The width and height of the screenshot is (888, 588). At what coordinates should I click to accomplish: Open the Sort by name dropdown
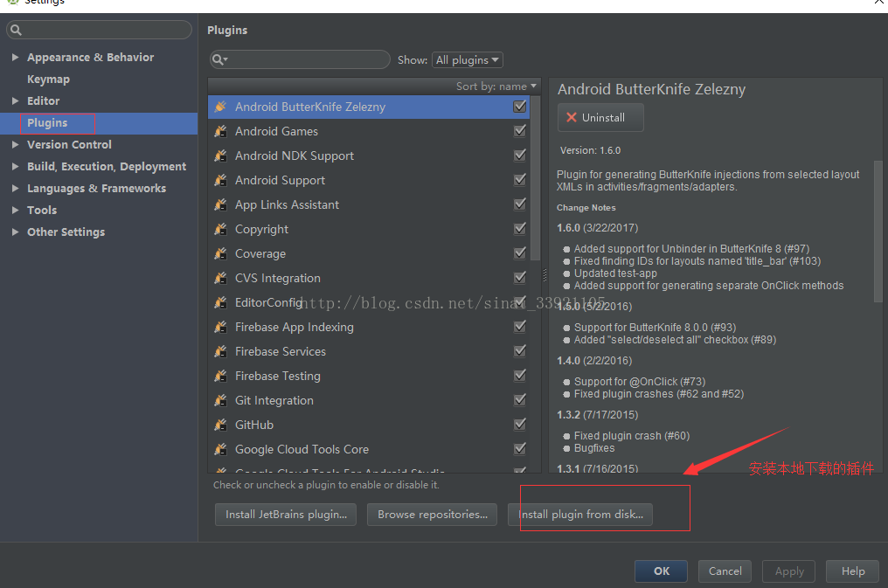pos(496,86)
